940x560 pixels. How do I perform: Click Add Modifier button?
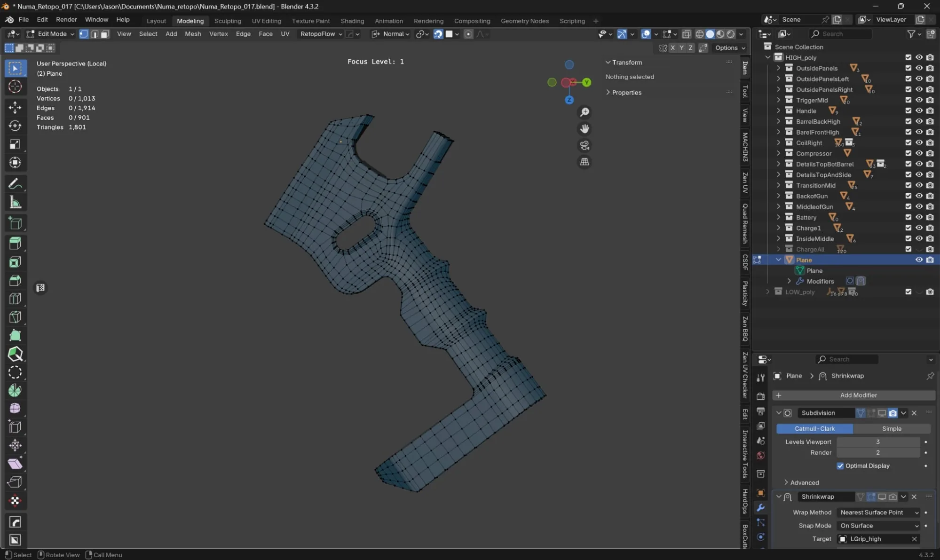pyautogui.click(x=853, y=395)
